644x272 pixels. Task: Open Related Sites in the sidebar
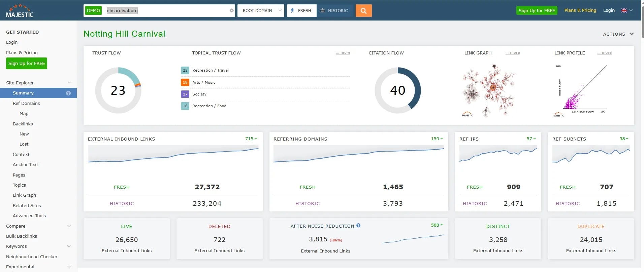coord(27,205)
